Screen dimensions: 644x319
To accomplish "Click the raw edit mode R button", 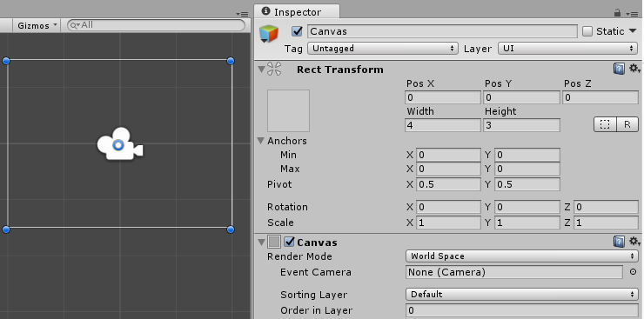I will point(627,124).
